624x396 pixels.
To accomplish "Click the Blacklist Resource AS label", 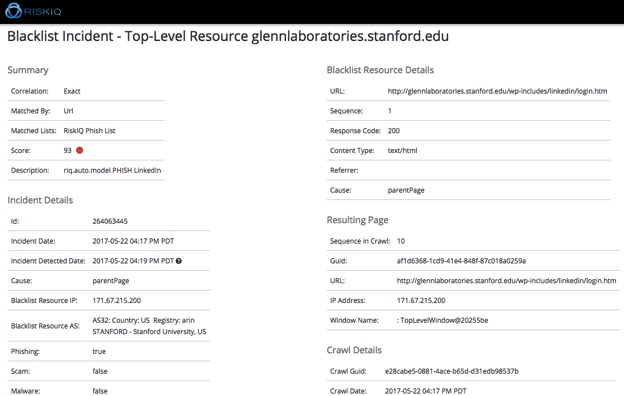I will [45, 326].
